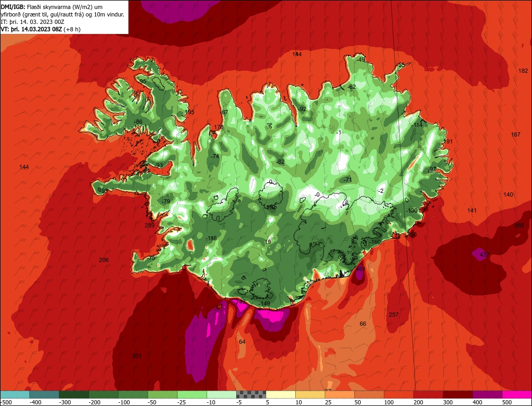Click the map value -49 at the northern tip
The height and width of the screenshot is (406, 532).
[x=360, y=60]
